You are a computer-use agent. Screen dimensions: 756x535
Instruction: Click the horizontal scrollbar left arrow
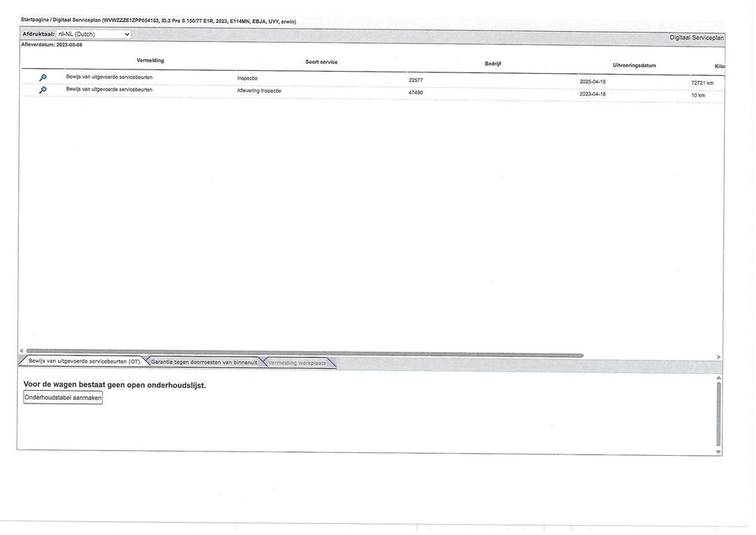[21, 351]
